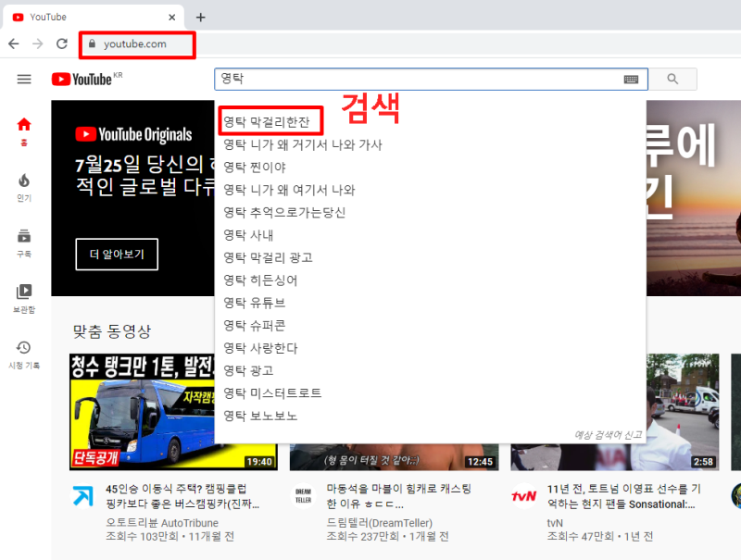Click the DreamTeller channel avatar
This screenshot has height=560, width=741.
pyautogui.click(x=304, y=496)
